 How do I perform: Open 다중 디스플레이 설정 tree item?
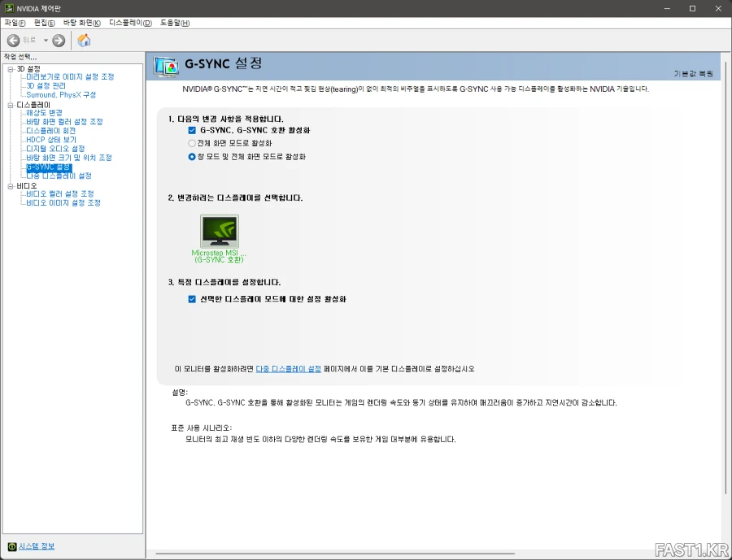59,176
